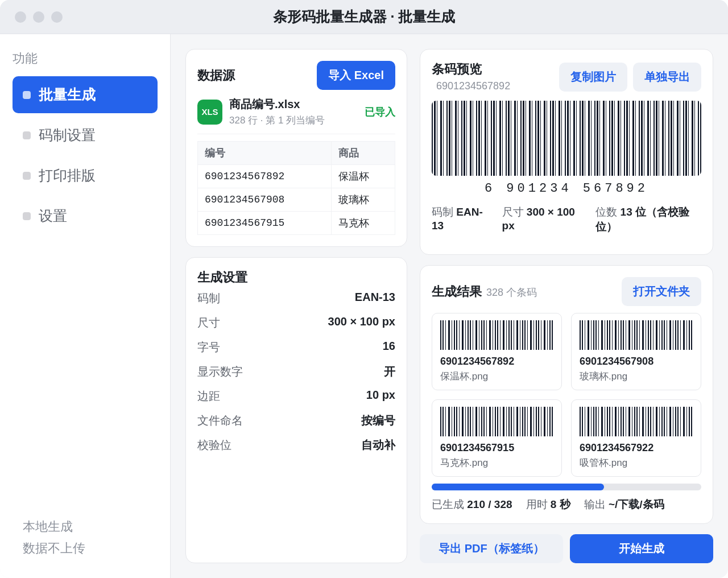This screenshot has width=728, height=578.
Task: Open the 打印排版 sidebar section
Action: tap(85, 176)
